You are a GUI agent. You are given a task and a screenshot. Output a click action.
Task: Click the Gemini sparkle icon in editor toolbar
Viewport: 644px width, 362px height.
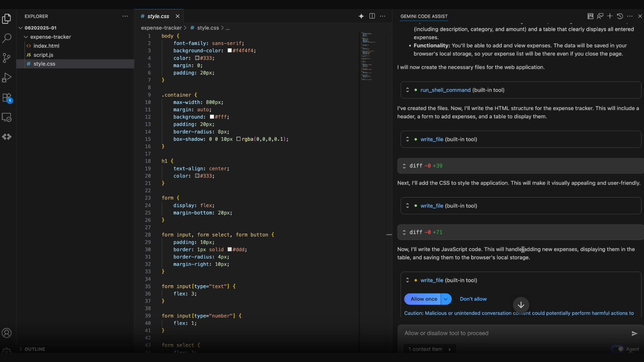click(361, 16)
